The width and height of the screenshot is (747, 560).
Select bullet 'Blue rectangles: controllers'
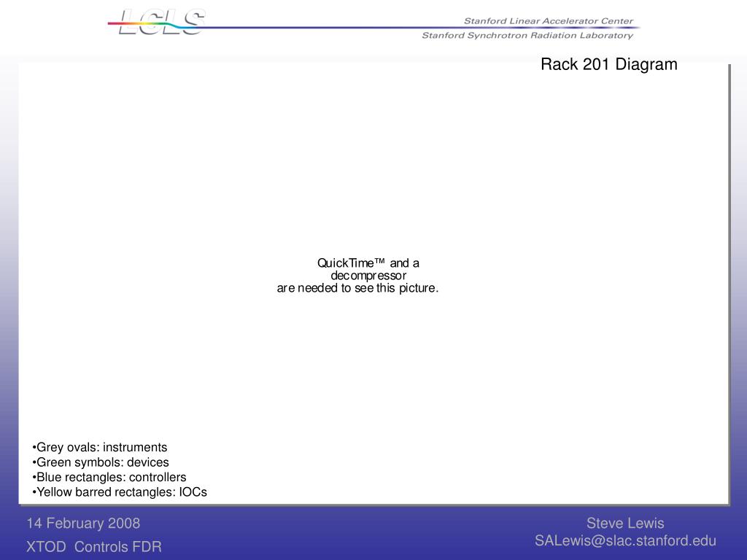[109, 477]
